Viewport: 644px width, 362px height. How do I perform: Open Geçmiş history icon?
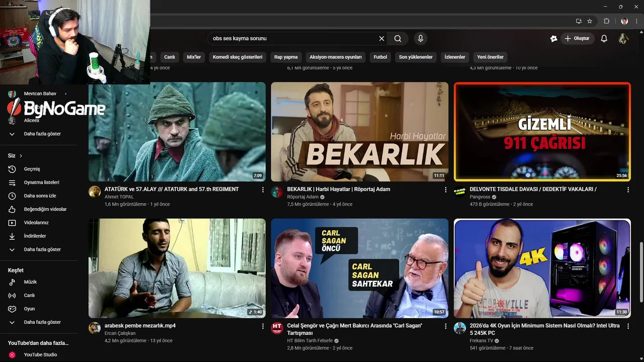(x=12, y=169)
